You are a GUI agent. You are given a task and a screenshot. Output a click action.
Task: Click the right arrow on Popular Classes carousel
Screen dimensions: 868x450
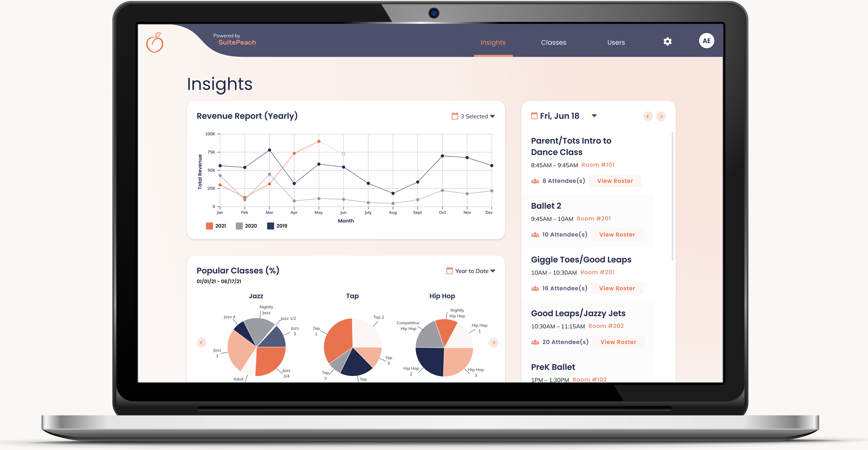pyautogui.click(x=494, y=342)
